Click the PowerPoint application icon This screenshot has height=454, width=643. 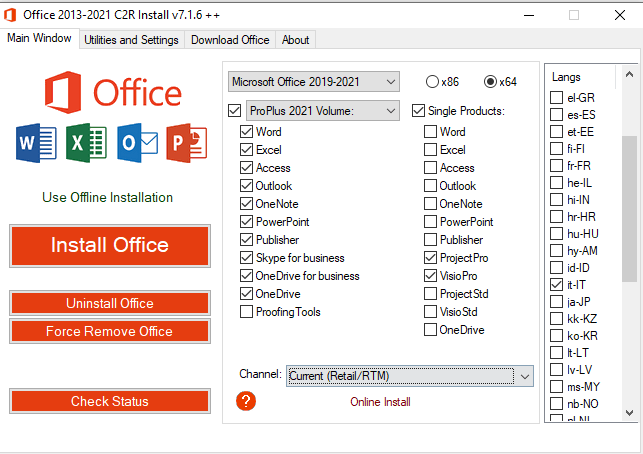tap(187, 143)
